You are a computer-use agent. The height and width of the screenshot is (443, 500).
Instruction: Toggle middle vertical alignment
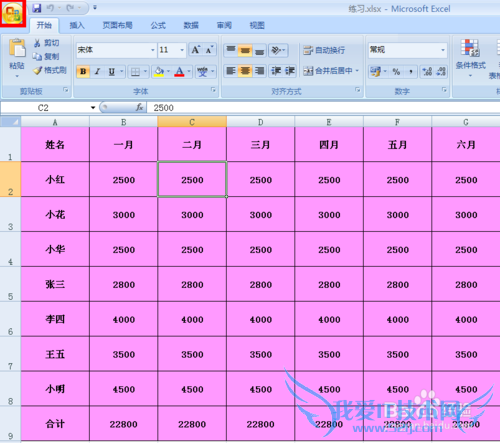point(245,50)
